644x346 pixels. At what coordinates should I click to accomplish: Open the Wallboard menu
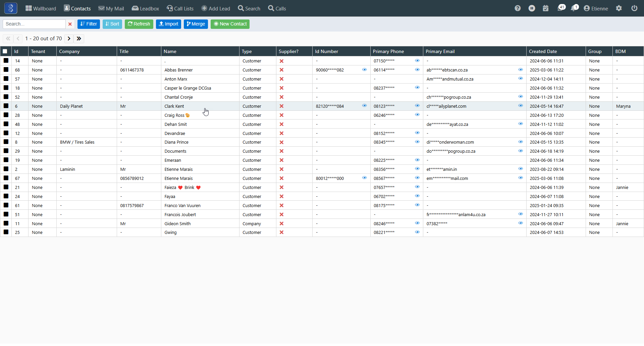[x=41, y=8]
